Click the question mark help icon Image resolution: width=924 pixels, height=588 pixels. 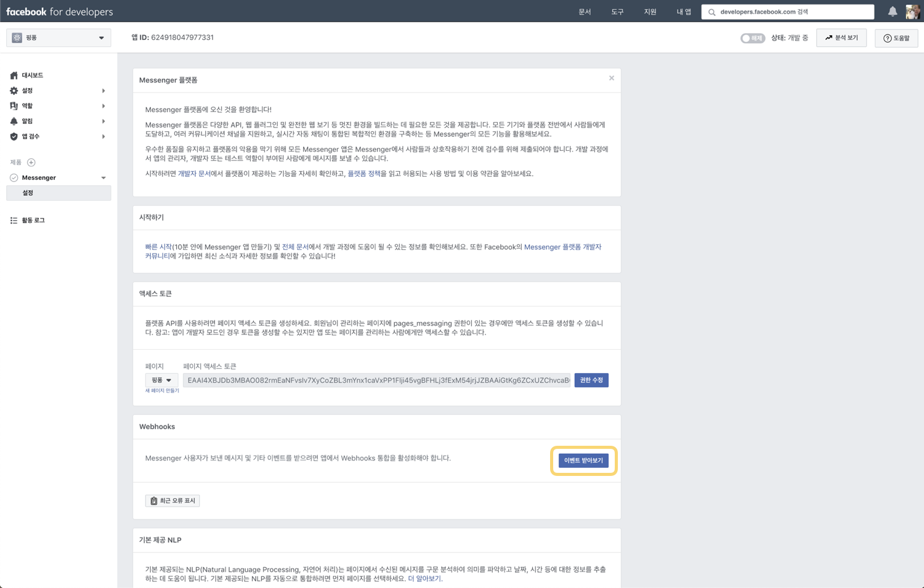[x=888, y=38]
